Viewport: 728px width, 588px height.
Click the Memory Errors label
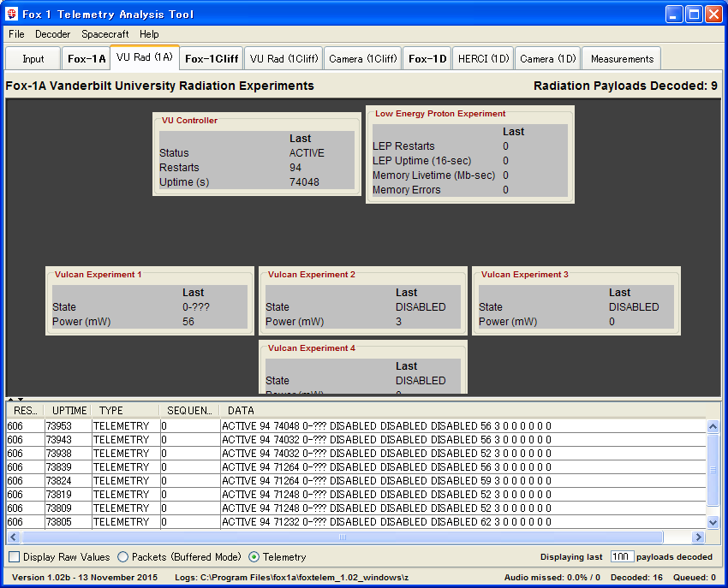pos(406,190)
